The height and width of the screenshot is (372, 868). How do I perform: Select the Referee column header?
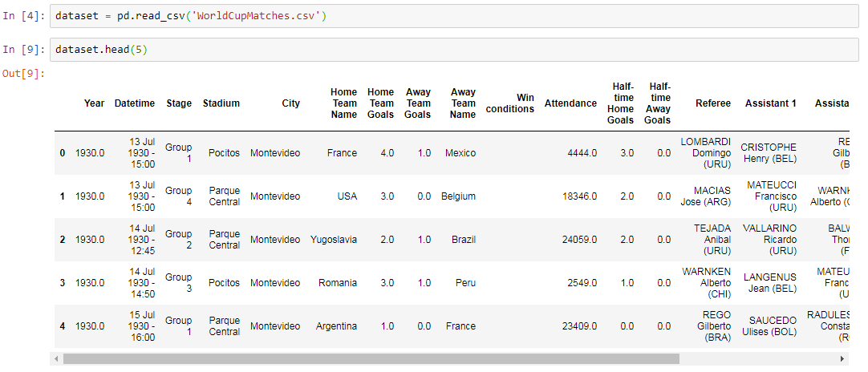713,103
